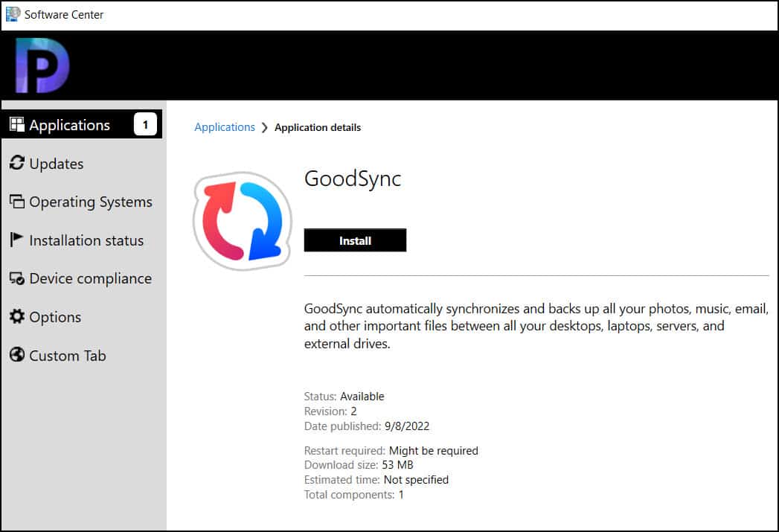
Task: Click Estimated time: Not specified text
Action: coord(376,480)
